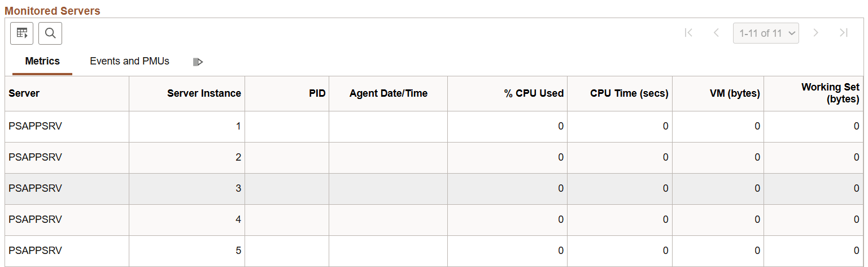Jump to last page of rows
The width and height of the screenshot is (868, 267).
[x=844, y=33]
